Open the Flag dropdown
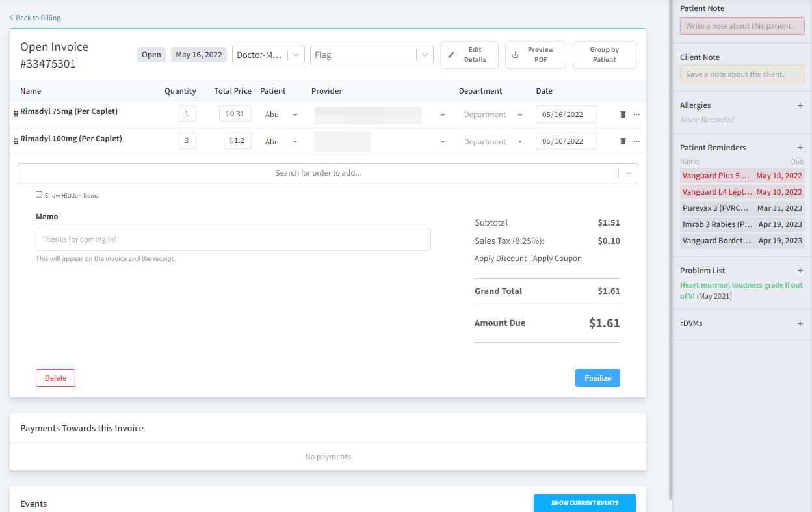The image size is (812, 512). [x=372, y=55]
